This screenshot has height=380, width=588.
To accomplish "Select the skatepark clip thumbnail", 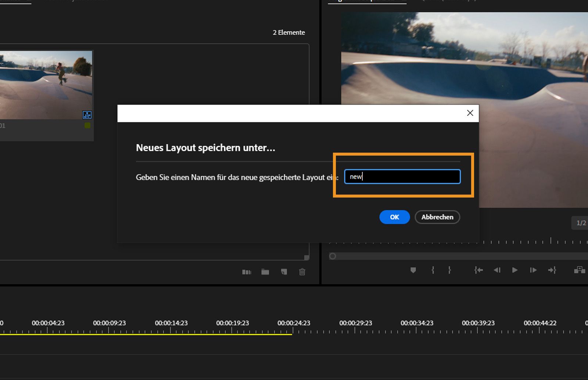I will click(x=46, y=85).
